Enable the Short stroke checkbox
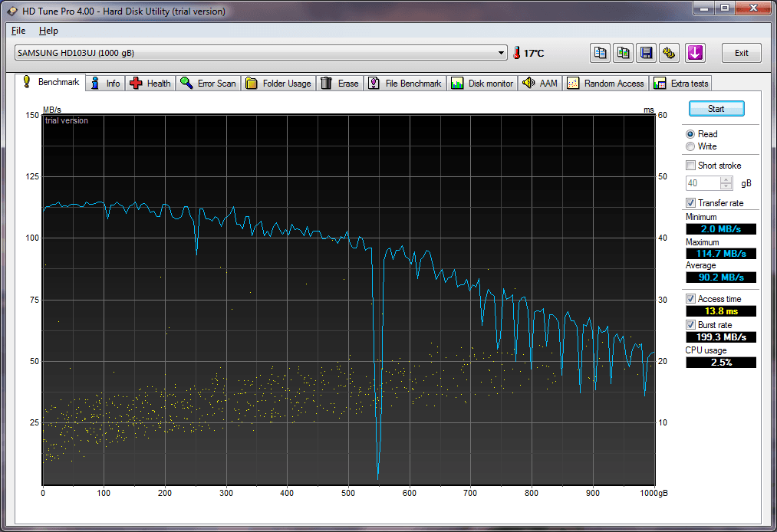Image resolution: width=777 pixels, height=532 pixels. tap(691, 166)
